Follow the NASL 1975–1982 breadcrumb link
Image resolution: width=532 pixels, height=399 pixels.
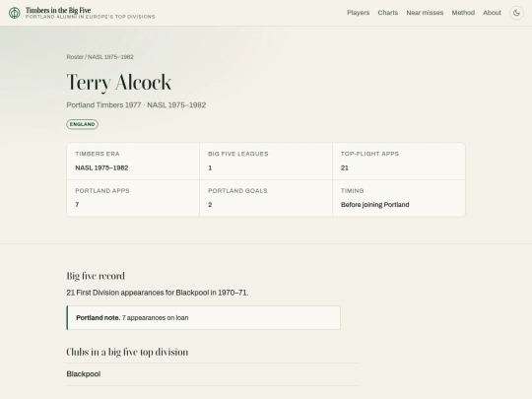pyautogui.click(x=110, y=57)
